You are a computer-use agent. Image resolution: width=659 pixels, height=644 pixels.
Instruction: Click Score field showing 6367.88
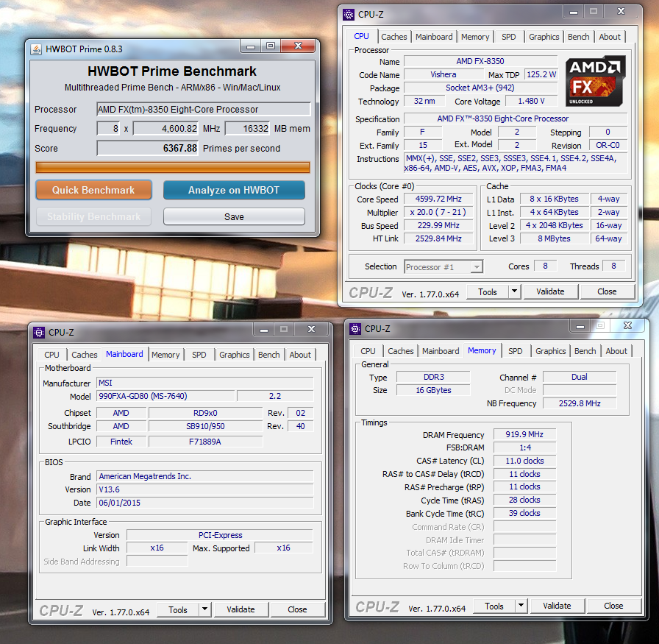click(x=148, y=148)
